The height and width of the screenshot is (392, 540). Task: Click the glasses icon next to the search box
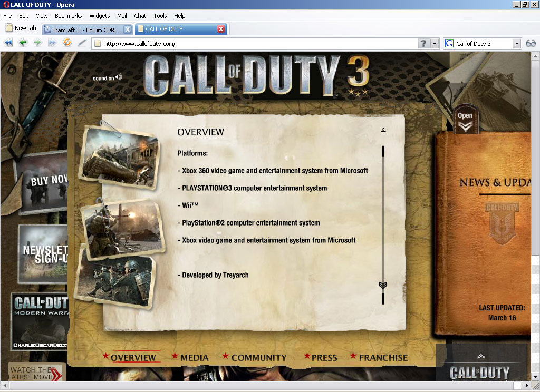[530, 43]
